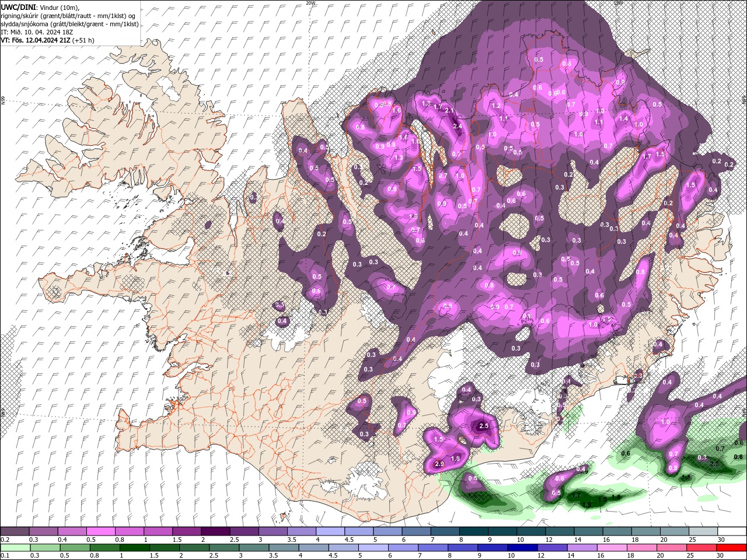
Task: Click the 1.9 rainfall value off the south coast
Action: [x=587, y=505]
